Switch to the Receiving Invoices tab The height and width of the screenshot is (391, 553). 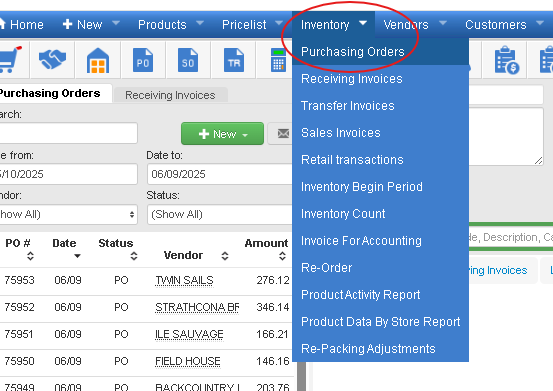pyautogui.click(x=170, y=95)
